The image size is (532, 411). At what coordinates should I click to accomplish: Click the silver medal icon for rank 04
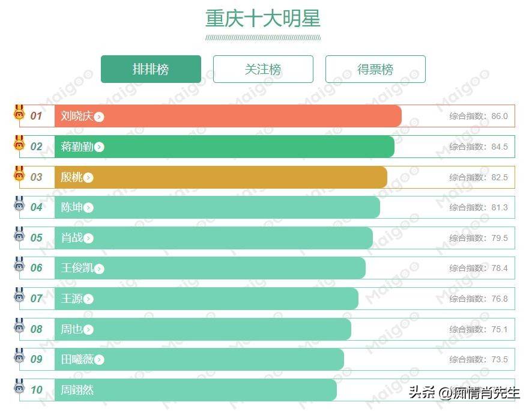point(19,204)
